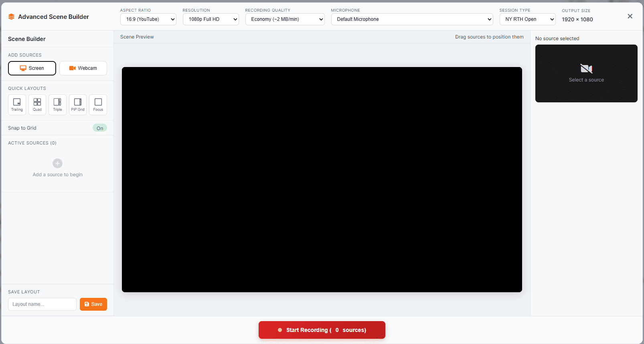Click the plus icon under Active Sources

(x=57, y=163)
